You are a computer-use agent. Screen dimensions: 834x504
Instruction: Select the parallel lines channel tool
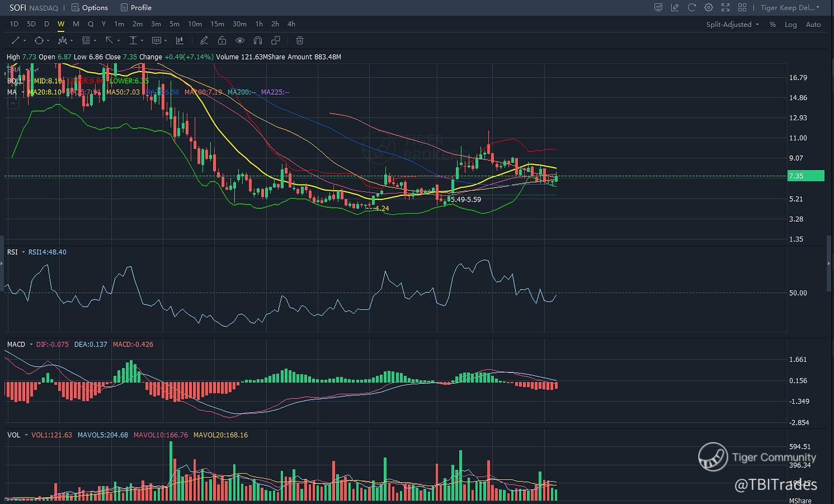pyautogui.click(x=86, y=41)
